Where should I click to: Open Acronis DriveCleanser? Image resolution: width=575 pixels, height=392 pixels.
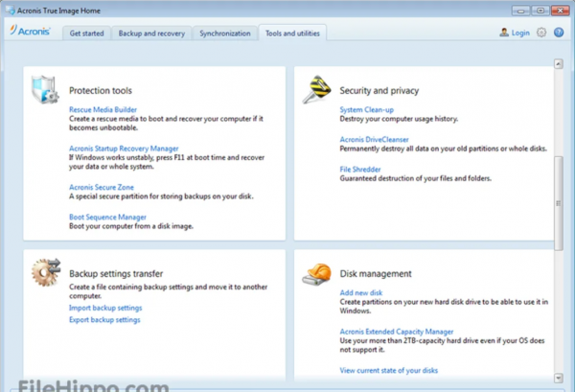(374, 139)
